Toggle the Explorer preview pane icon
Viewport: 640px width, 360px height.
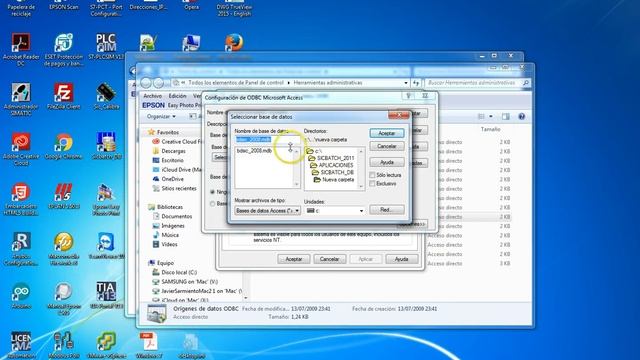(x=506, y=117)
